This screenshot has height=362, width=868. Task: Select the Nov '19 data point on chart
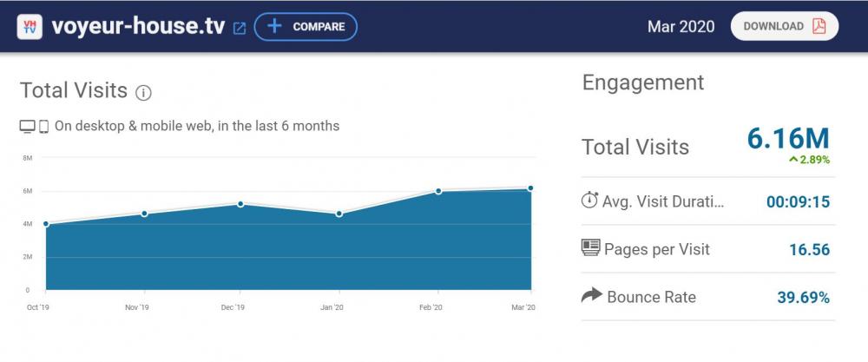coord(144,214)
